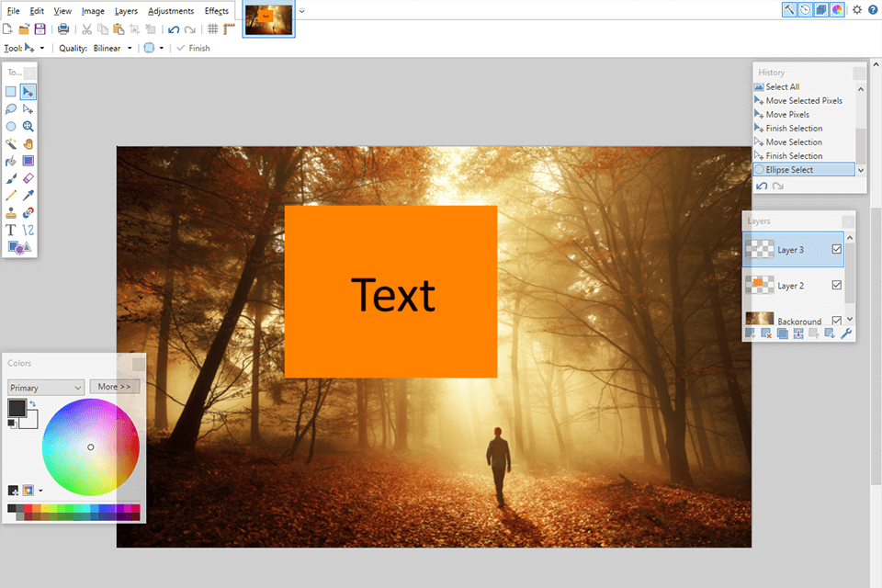
Task: Add a new layer via the Layers panel icon
Action: pyautogui.click(x=751, y=334)
